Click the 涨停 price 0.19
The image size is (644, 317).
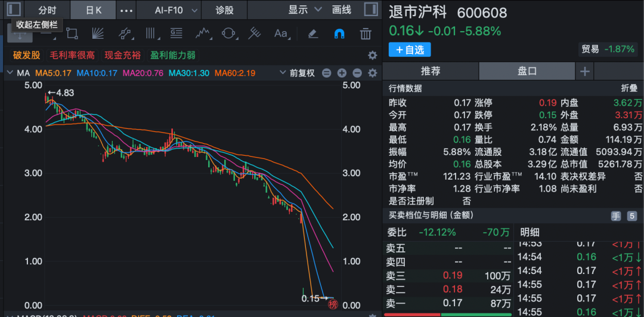tap(548, 103)
